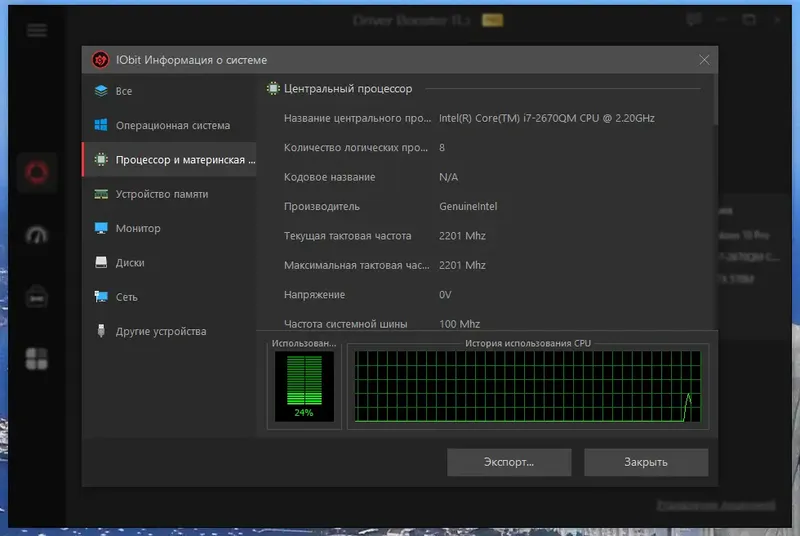The image size is (800, 536).
Task: Click the layers icon beside Все
Action: 101,91
